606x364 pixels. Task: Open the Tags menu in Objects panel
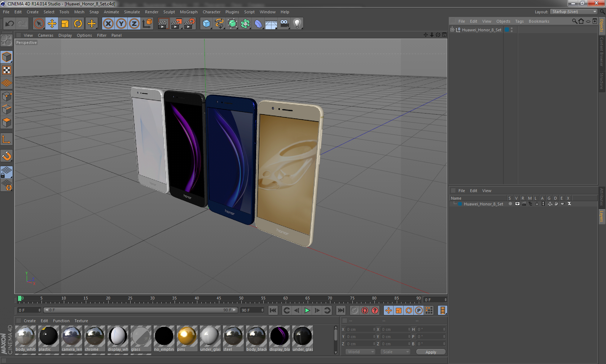click(519, 21)
